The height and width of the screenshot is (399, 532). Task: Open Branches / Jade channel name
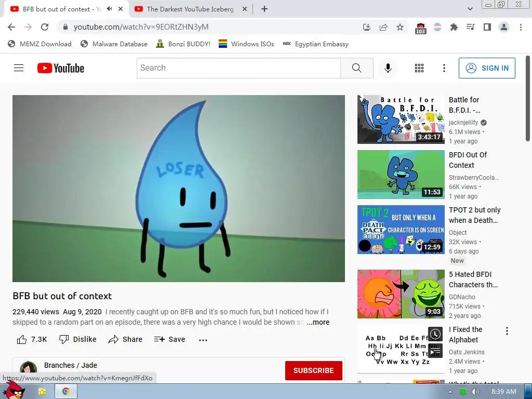click(x=71, y=365)
